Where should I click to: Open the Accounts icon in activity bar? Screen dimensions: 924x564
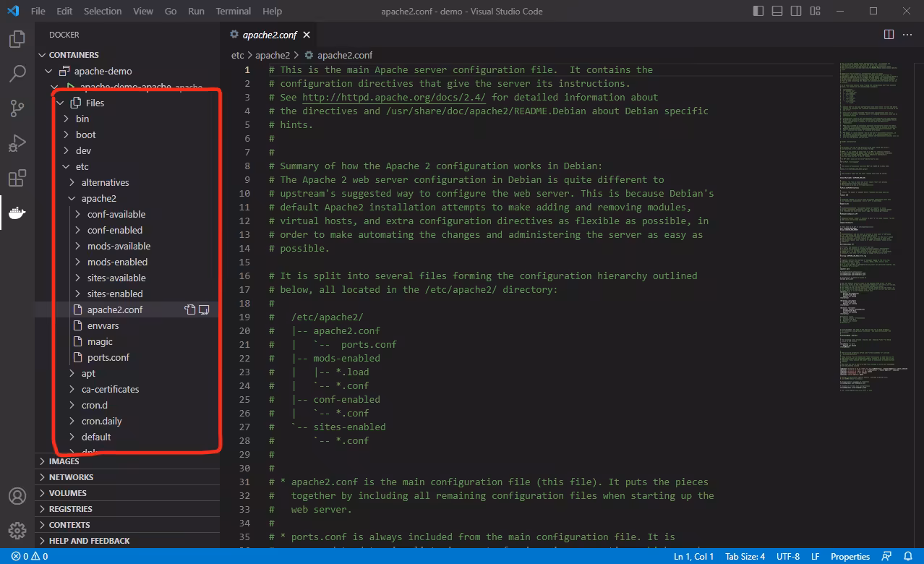point(17,496)
